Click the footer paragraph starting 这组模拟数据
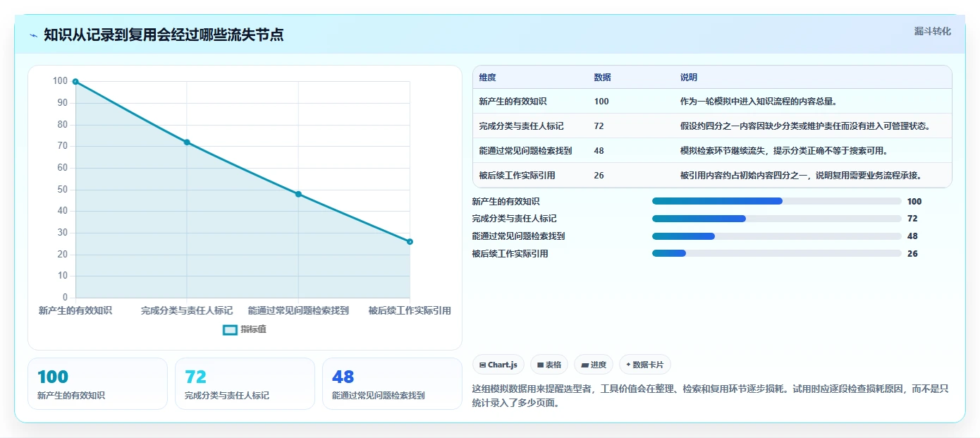This screenshot has height=438, width=980. 711,396
